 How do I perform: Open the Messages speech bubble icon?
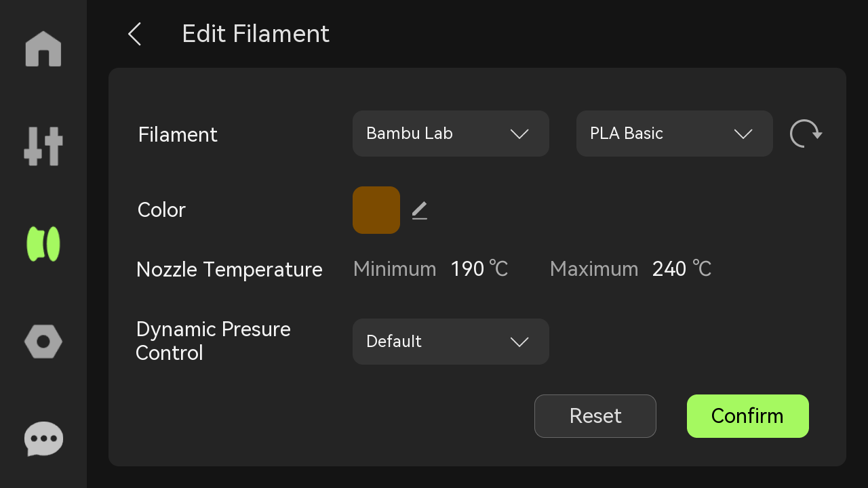click(43, 439)
